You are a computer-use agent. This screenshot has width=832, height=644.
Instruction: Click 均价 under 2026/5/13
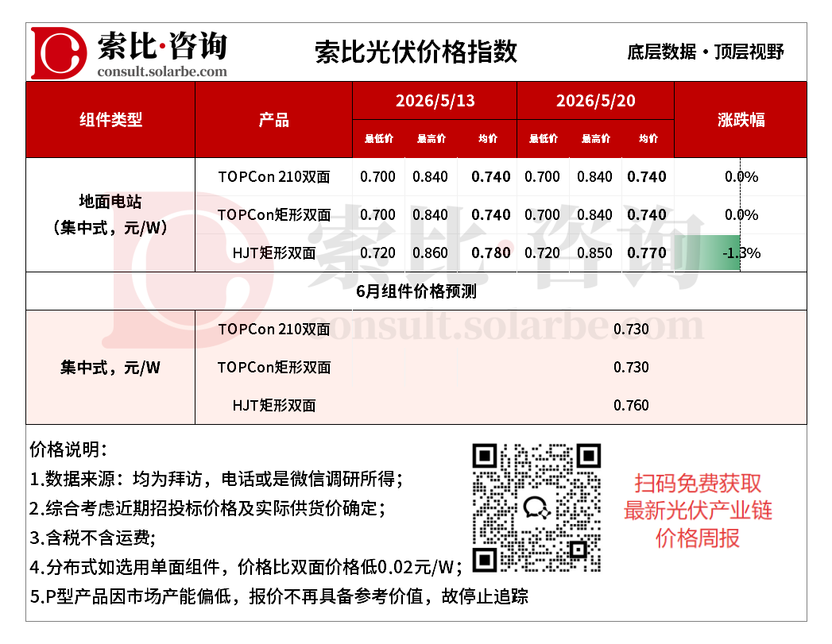(x=488, y=139)
